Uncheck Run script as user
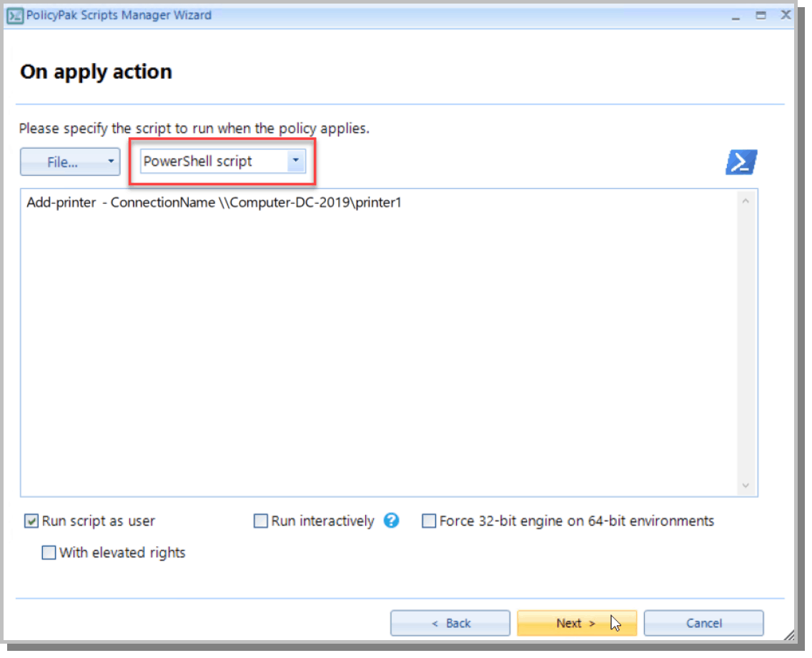This screenshot has height=658, width=812. (31, 521)
